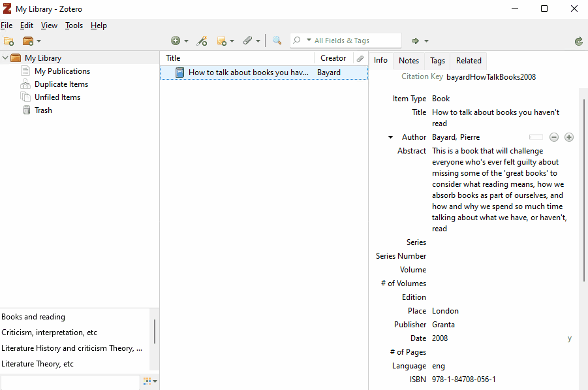Open the Help menu
The height and width of the screenshot is (390, 588).
[x=99, y=25]
